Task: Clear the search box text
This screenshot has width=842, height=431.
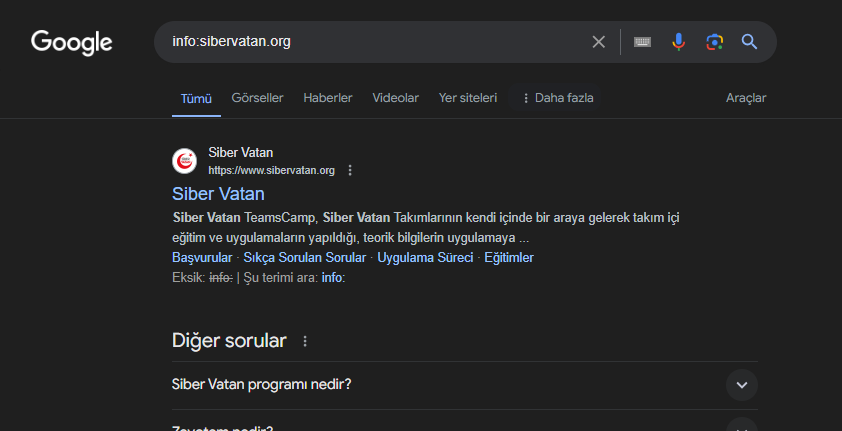Action: point(598,42)
